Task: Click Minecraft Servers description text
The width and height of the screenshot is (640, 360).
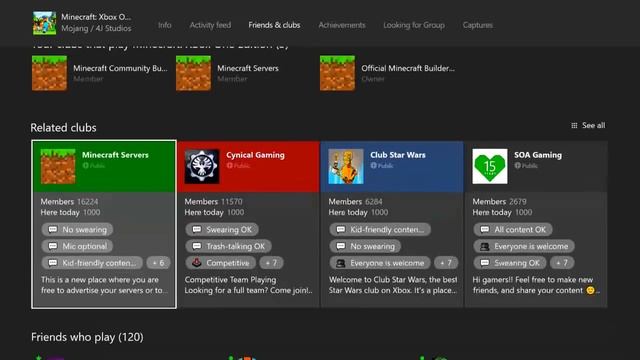Action: (104, 285)
